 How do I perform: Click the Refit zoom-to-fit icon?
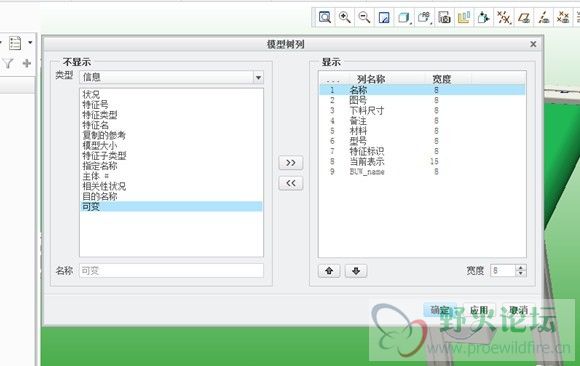[325, 17]
